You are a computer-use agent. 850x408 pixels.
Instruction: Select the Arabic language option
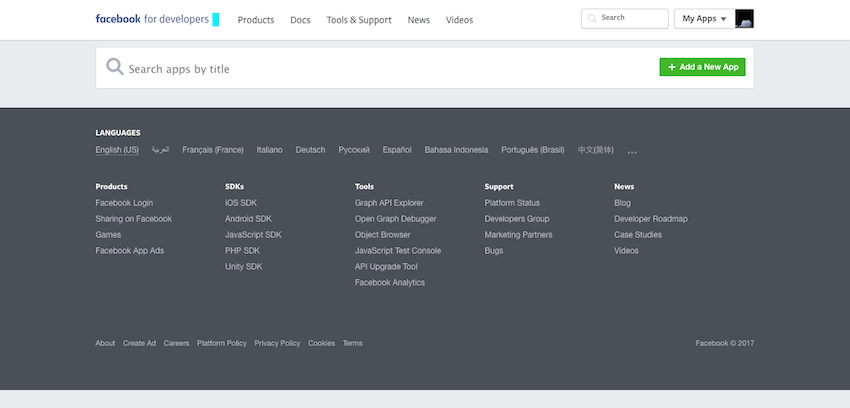click(x=160, y=150)
